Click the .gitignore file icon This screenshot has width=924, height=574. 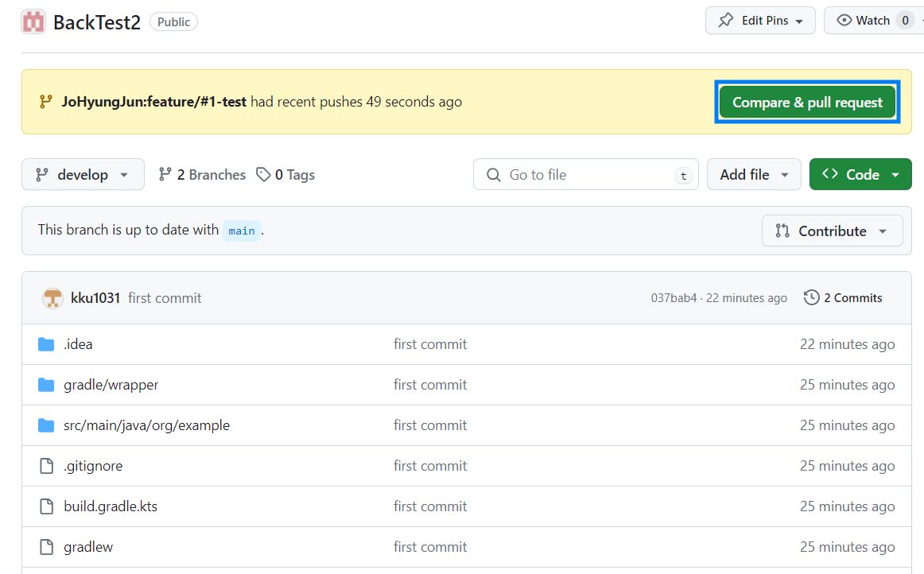point(46,466)
